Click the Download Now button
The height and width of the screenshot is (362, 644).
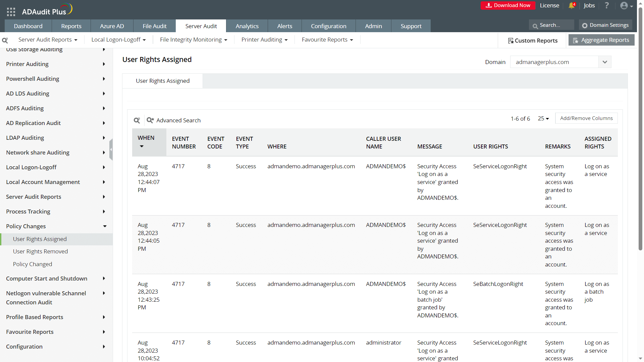click(x=507, y=5)
